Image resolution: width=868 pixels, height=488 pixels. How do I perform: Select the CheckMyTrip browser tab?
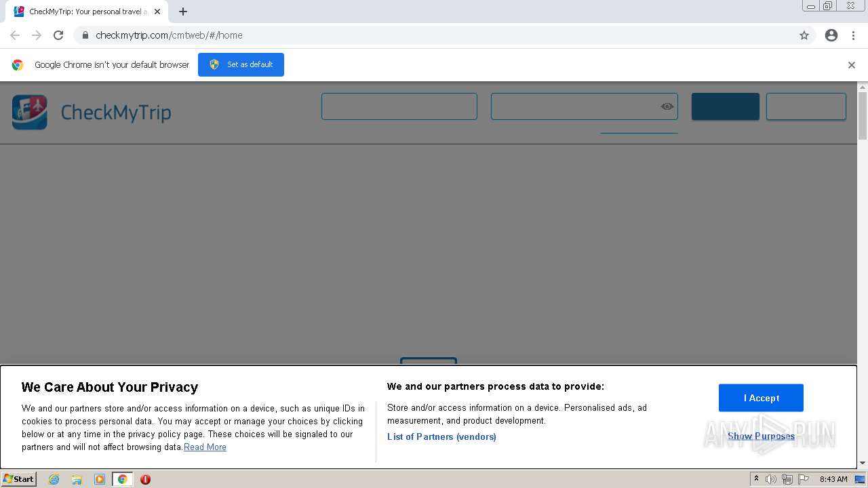[87, 12]
